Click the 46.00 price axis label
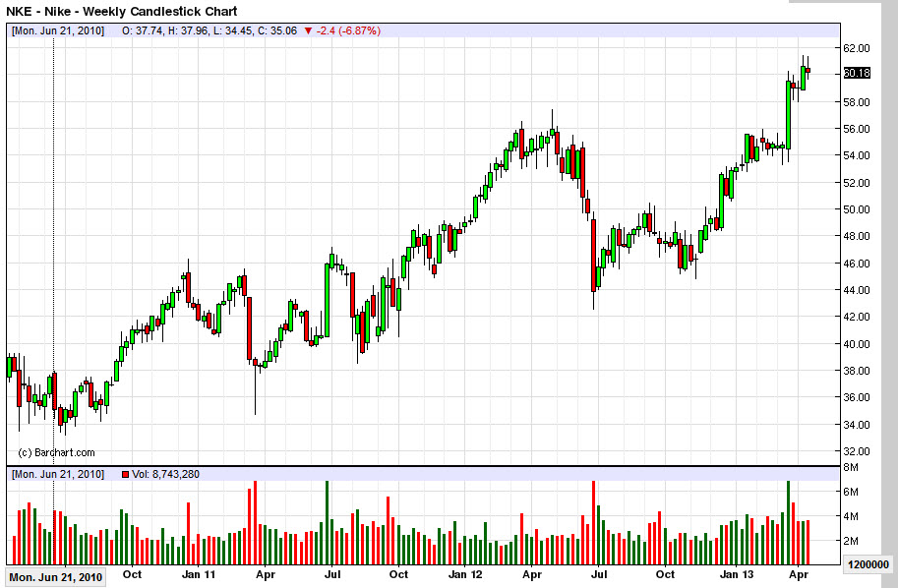 pos(857,264)
